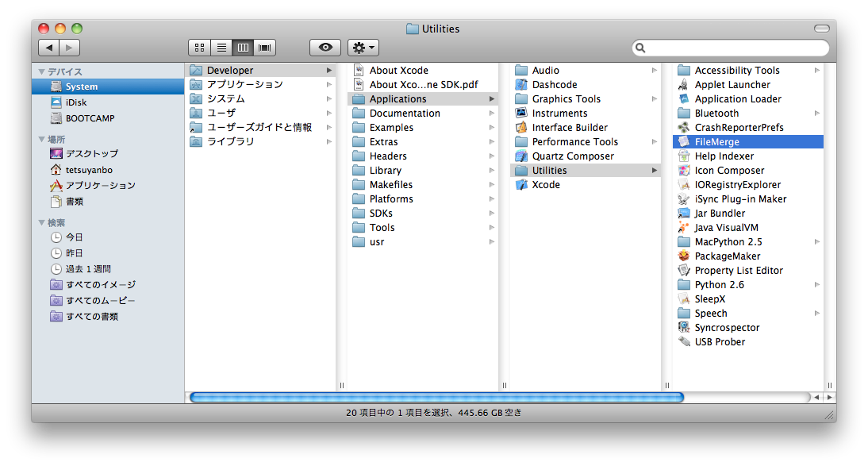Click the toolbar hide pill button

point(822,29)
